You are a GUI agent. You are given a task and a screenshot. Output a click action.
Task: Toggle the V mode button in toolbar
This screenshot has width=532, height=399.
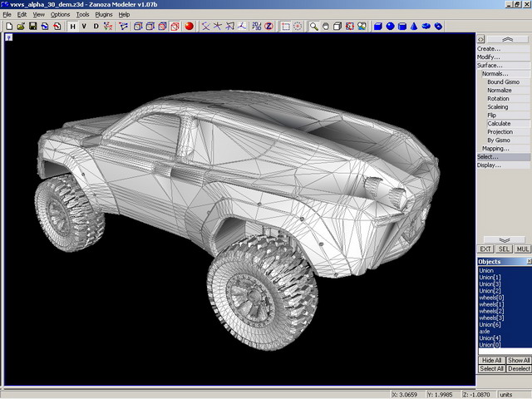pyautogui.click(x=84, y=26)
